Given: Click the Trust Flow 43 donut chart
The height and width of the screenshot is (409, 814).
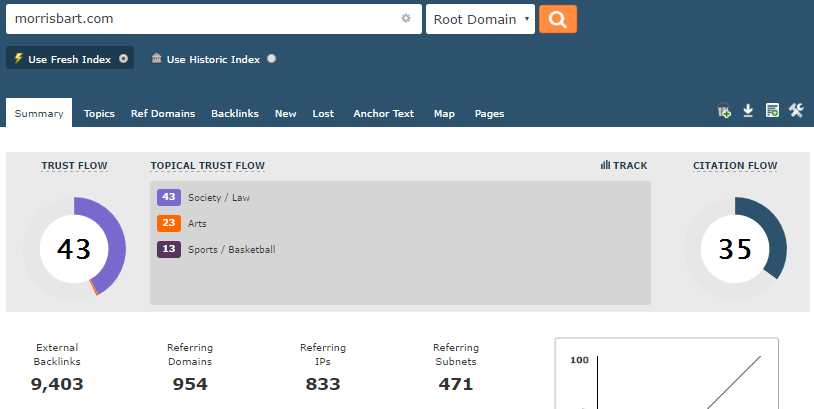Looking at the screenshot, I should [74, 249].
